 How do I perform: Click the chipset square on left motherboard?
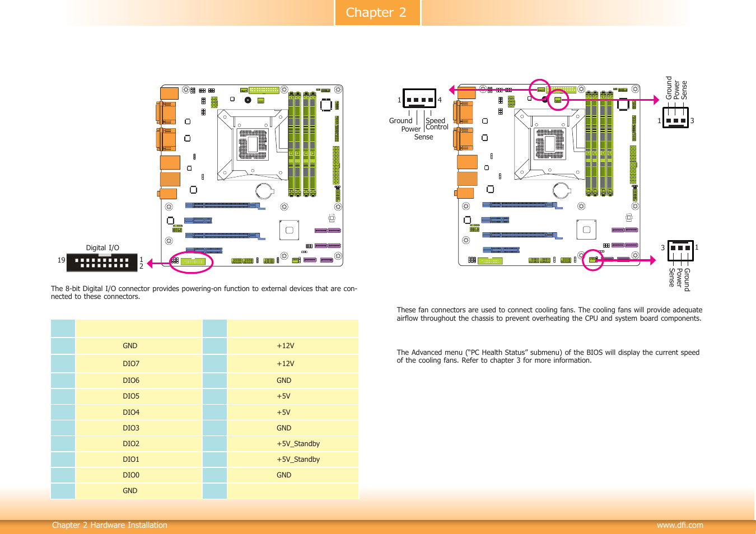pyautogui.click(x=290, y=230)
